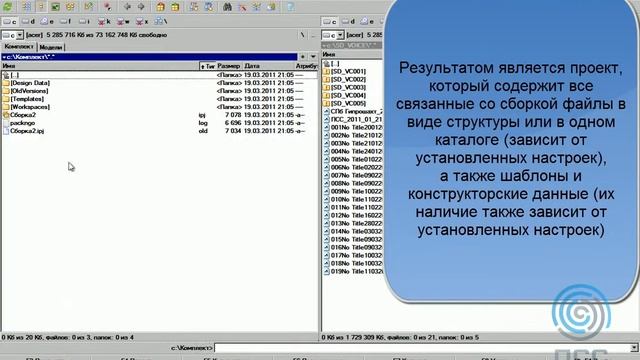Select network drive k in left drive bar
This screenshot has width=640, height=360.
(104, 21)
